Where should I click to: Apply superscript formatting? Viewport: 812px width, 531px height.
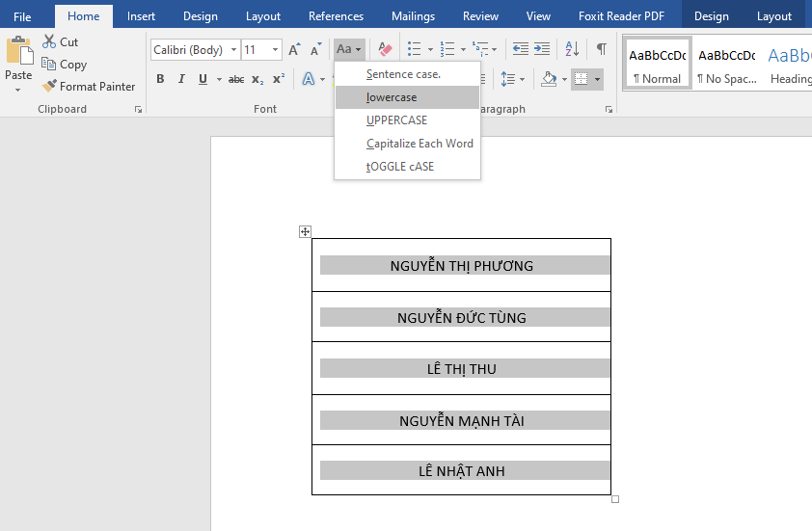click(x=279, y=79)
